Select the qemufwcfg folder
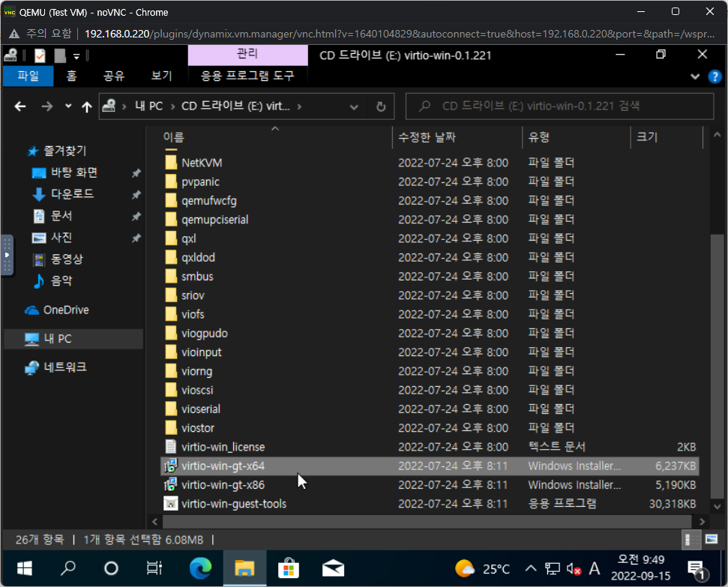The width and height of the screenshot is (728, 587). click(209, 201)
